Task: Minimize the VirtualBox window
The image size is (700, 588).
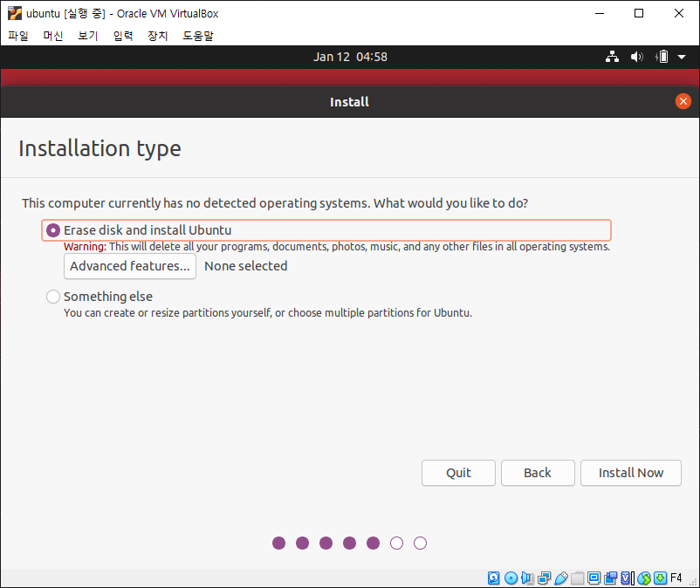Action: point(600,13)
